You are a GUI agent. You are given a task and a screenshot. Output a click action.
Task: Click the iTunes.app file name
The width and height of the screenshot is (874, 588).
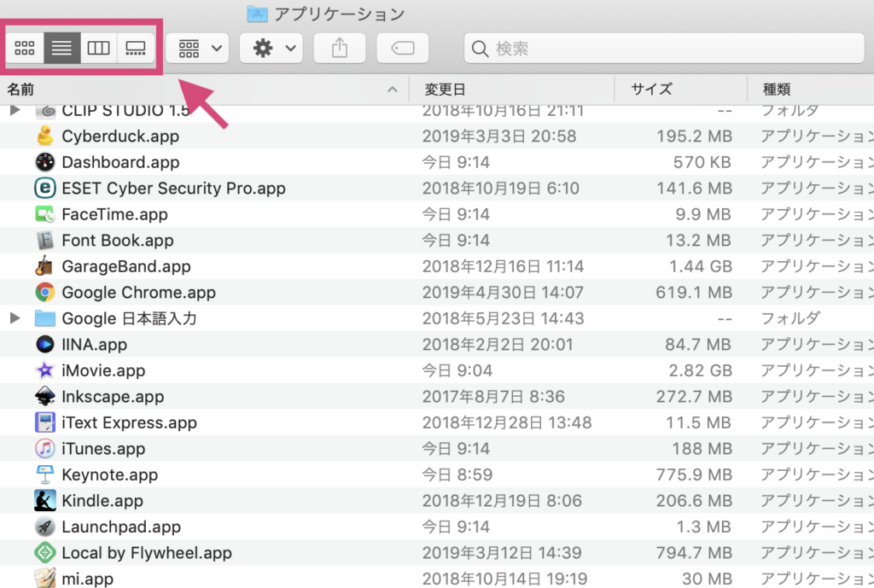(x=103, y=449)
